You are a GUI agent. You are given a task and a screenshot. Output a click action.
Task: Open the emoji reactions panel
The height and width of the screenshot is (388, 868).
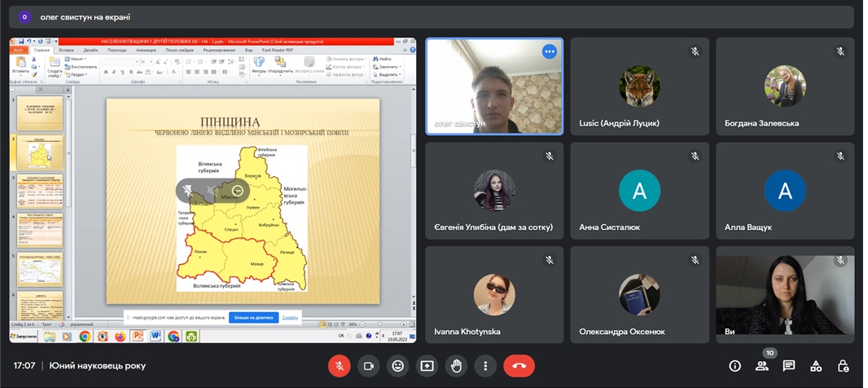pos(397,366)
